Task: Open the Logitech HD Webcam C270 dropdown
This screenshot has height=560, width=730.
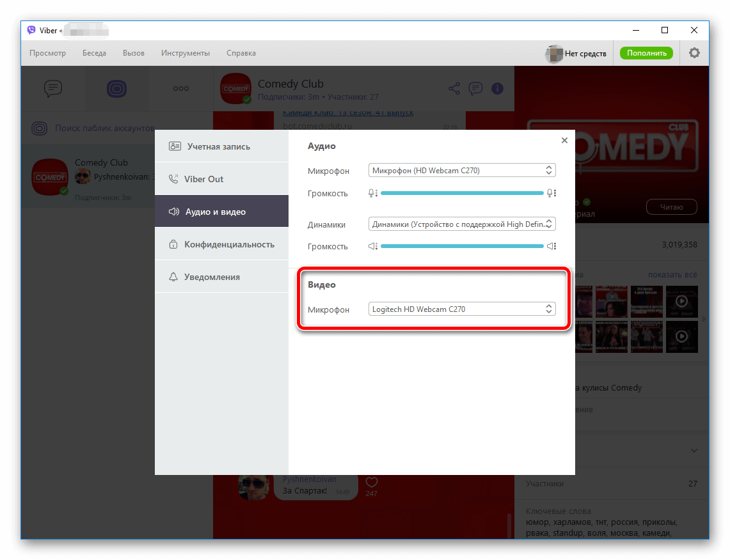Action: click(462, 309)
